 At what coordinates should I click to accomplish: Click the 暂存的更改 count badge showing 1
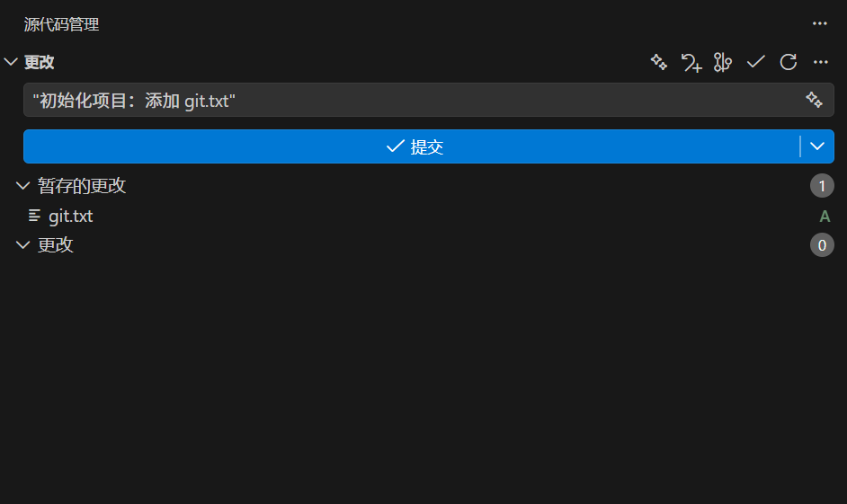[x=822, y=186]
